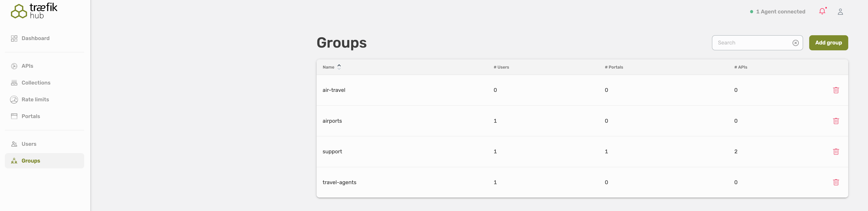Open APIs from the sidebar icon
The width and height of the screenshot is (868, 211).
tap(14, 66)
